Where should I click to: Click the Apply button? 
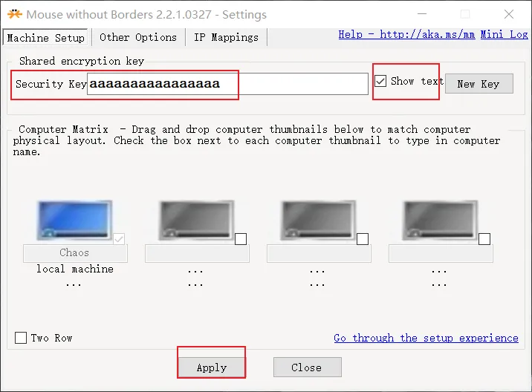212,367
